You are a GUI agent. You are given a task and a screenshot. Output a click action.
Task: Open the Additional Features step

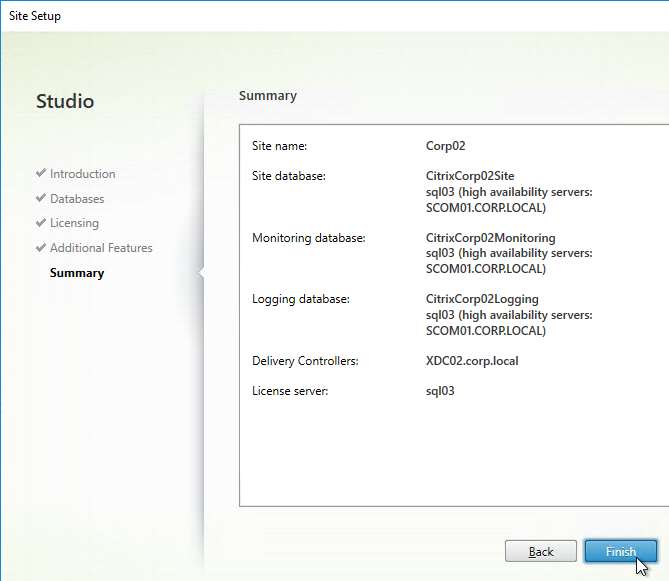(101, 247)
